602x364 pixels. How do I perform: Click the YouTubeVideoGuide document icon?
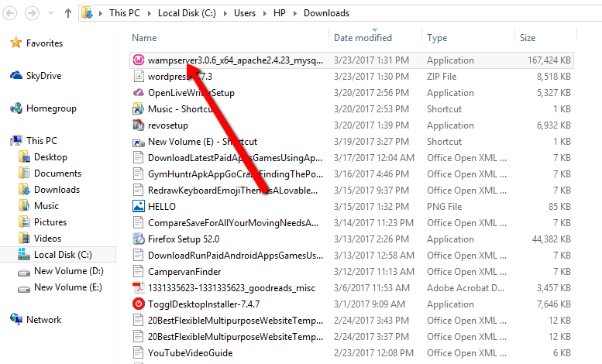pos(138,352)
